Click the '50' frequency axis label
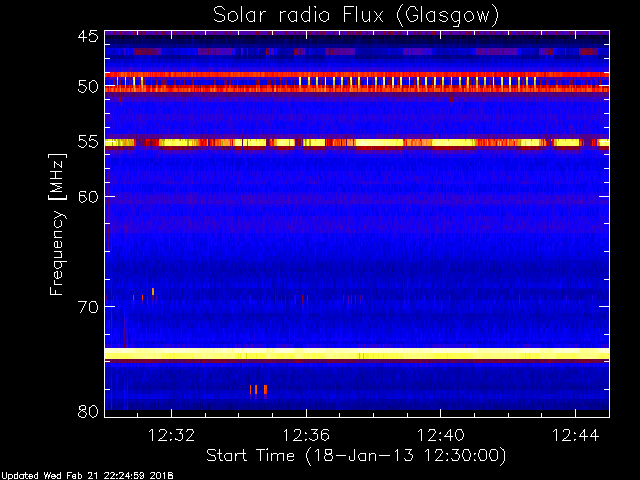This screenshot has width=640, height=480. [88, 87]
